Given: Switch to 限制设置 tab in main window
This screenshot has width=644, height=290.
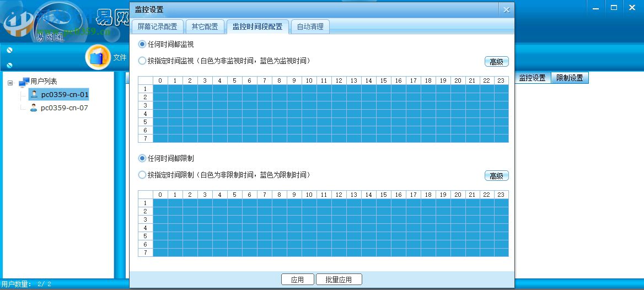Looking at the screenshot, I should (570, 78).
